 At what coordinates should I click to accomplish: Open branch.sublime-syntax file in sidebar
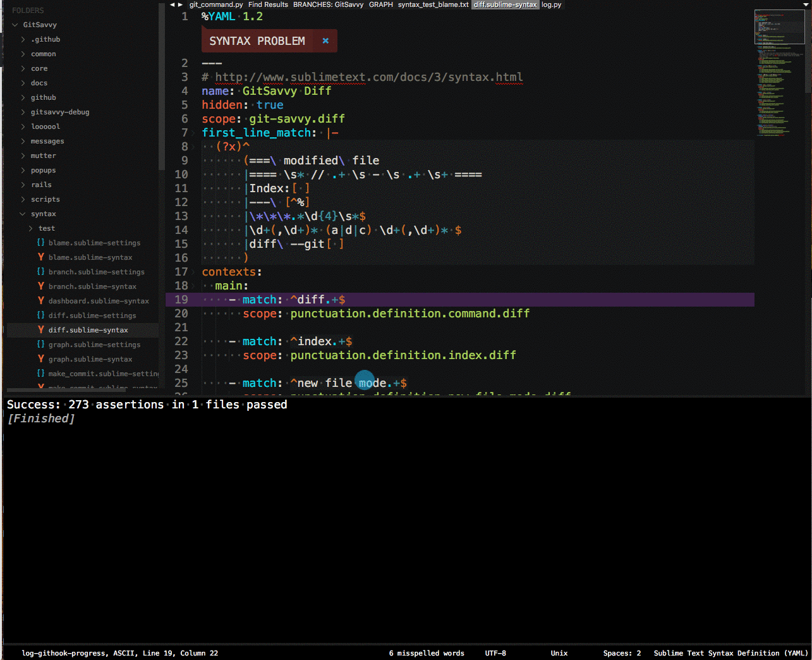(92, 286)
